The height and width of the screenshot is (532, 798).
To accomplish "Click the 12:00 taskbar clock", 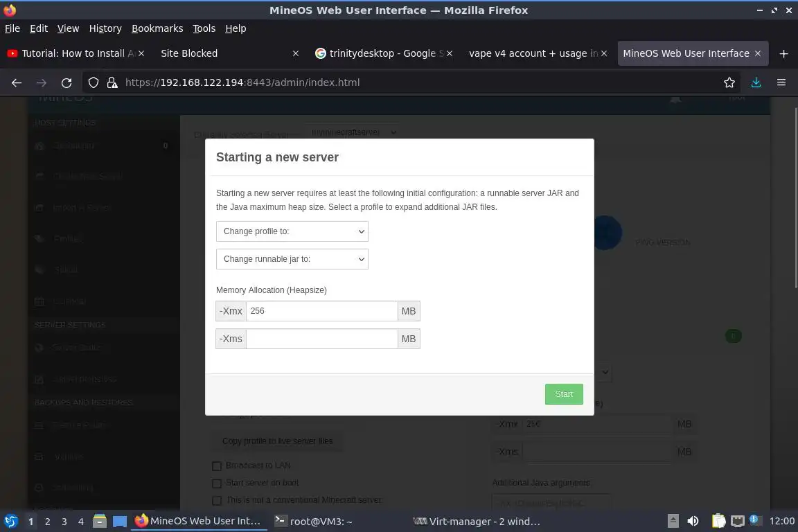I will click(x=781, y=521).
